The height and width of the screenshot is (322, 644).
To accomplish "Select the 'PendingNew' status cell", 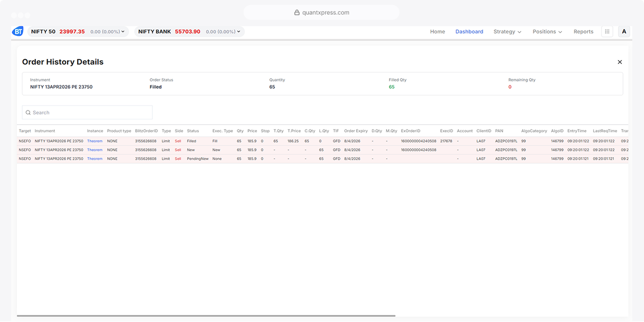I will click(198, 158).
